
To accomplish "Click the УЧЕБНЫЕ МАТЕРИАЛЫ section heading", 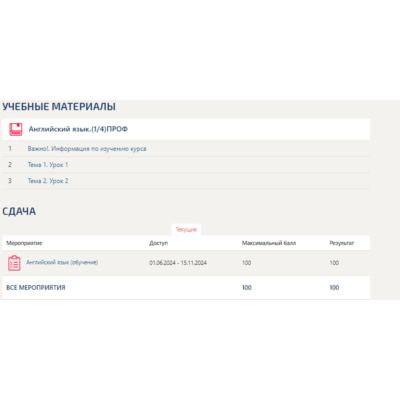I will pyautogui.click(x=59, y=107).
